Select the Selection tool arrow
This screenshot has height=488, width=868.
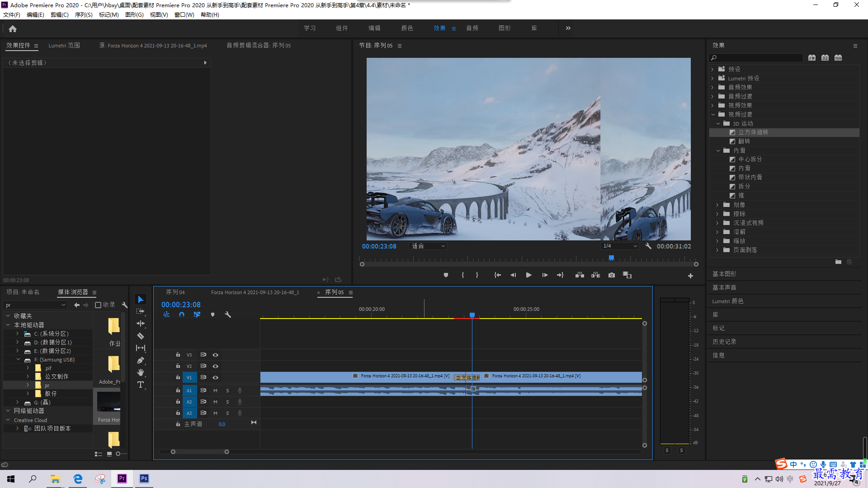pyautogui.click(x=141, y=300)
